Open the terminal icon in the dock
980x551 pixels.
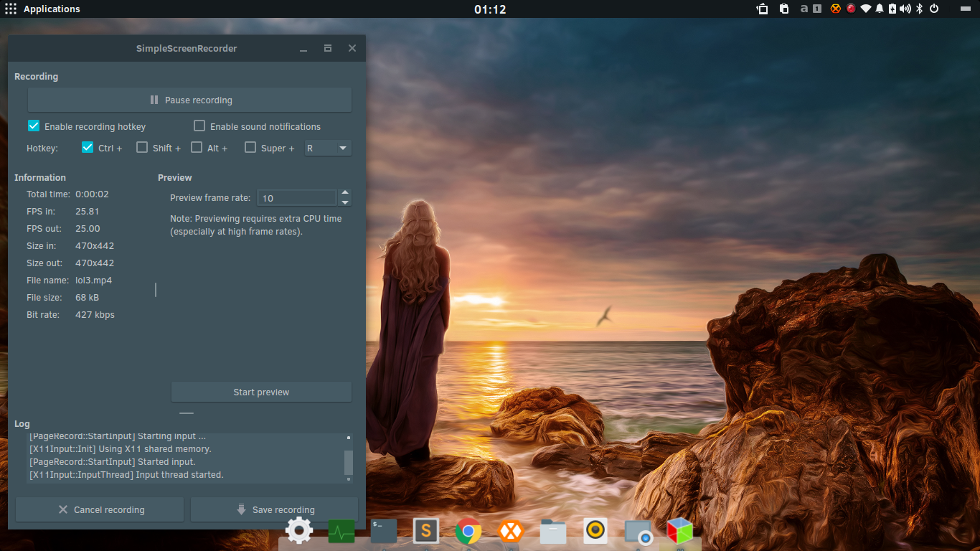(x=384, y=531)
